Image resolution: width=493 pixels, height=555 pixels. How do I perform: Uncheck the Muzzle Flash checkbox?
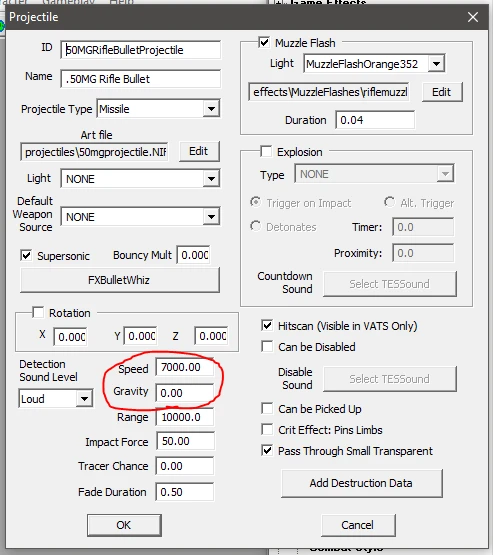click(264, 42)
